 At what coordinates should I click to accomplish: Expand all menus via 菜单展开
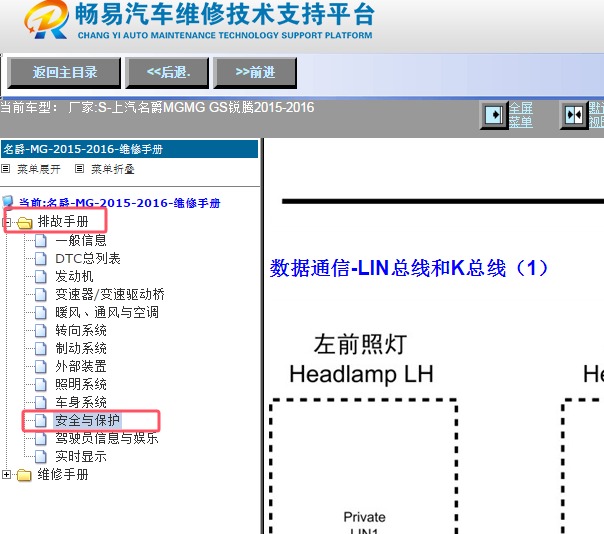(x=39, y=169)
